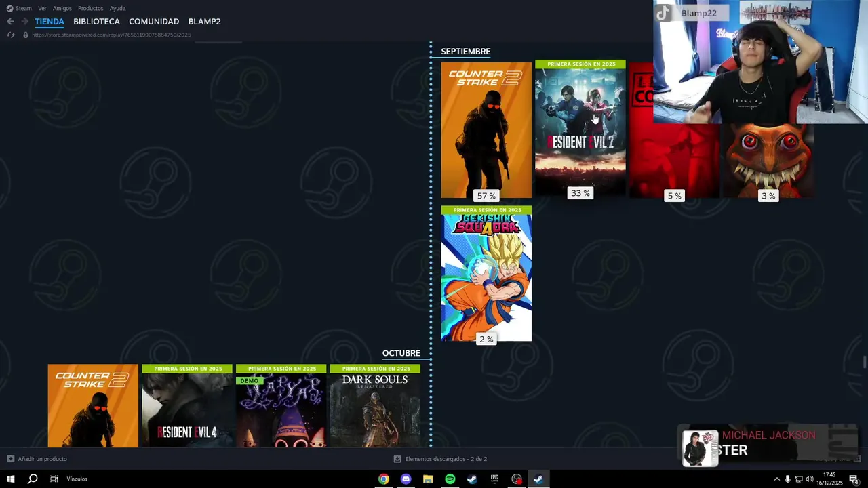Screen dimensions: 868x488
Task: Go forward with the right arrow
Action: tap(25, 22)
